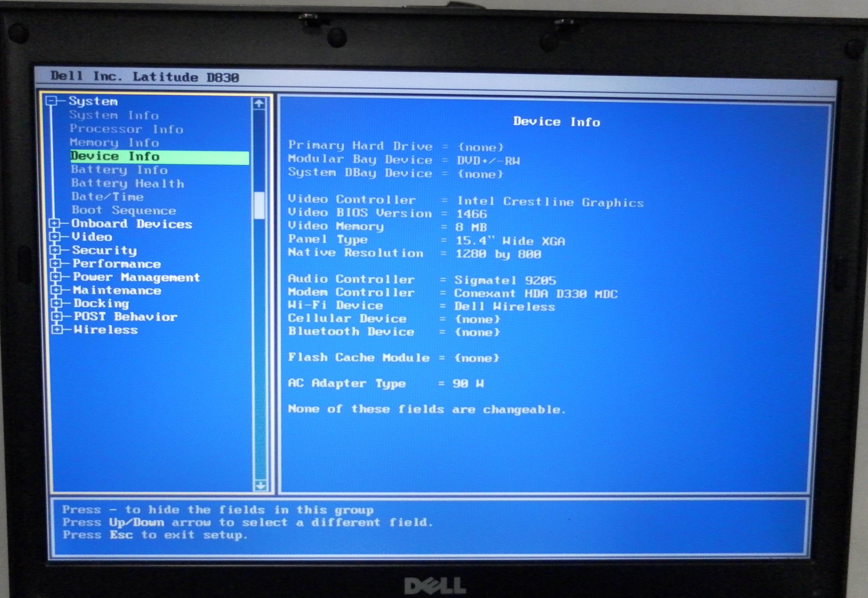Viewport: 868px width, 598px height.
Task: Click Video BIOS Version 1466
Action: pyautogui.click(x=472, y=214)
